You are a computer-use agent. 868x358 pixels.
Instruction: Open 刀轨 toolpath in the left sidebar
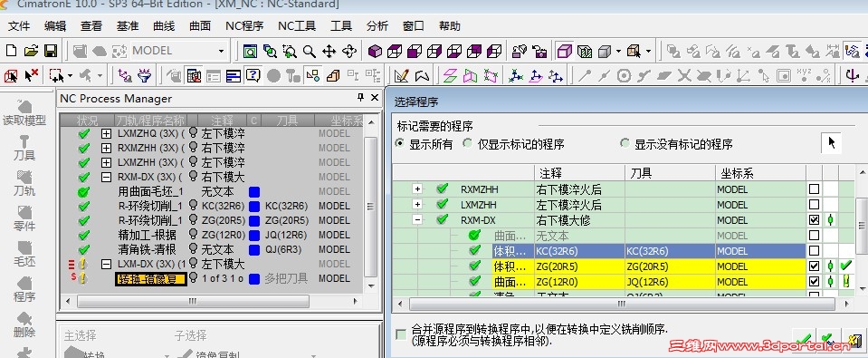coord(24,183)
